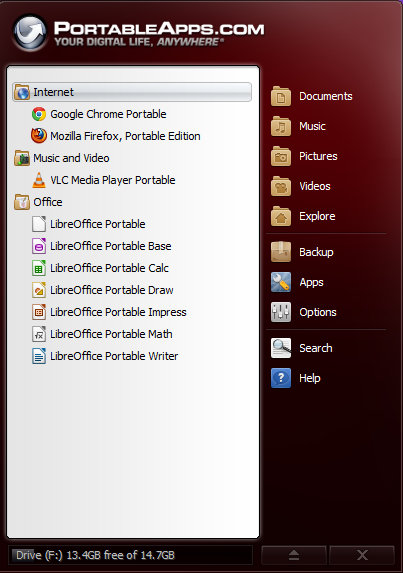Open Mozilla Firefox, Portable Edition
Screen dimensions: 403x573
[x=116, y=136]
